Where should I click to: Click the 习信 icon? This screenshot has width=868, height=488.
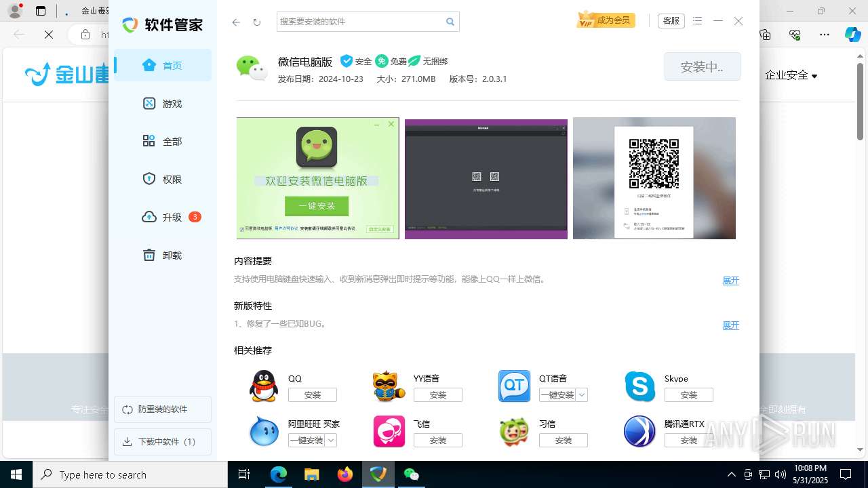(x=514, y=432)
